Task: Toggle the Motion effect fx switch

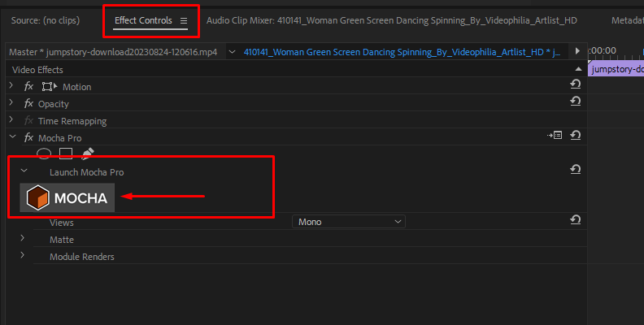Action: [x=28, y=86]
